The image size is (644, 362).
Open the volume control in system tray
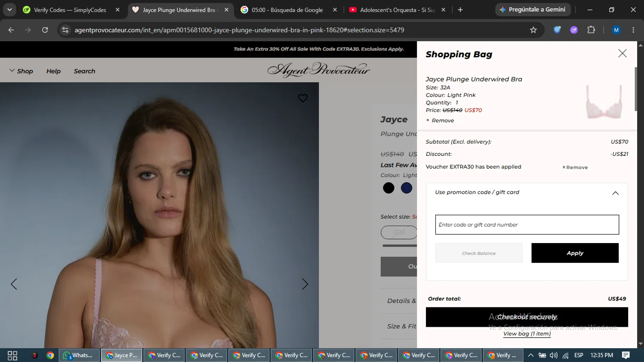(x=554, y=356)
